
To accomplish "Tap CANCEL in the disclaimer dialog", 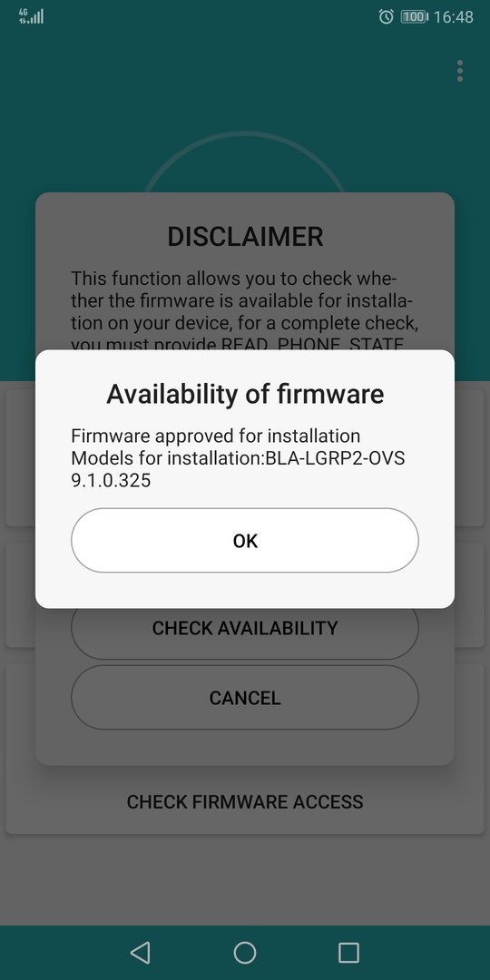I will point(244,698).
